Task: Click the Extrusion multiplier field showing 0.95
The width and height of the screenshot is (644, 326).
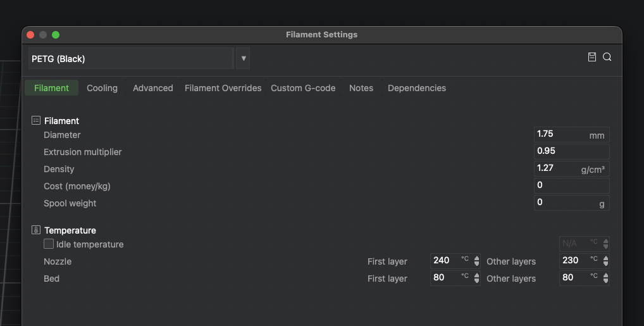Action: 571,151
